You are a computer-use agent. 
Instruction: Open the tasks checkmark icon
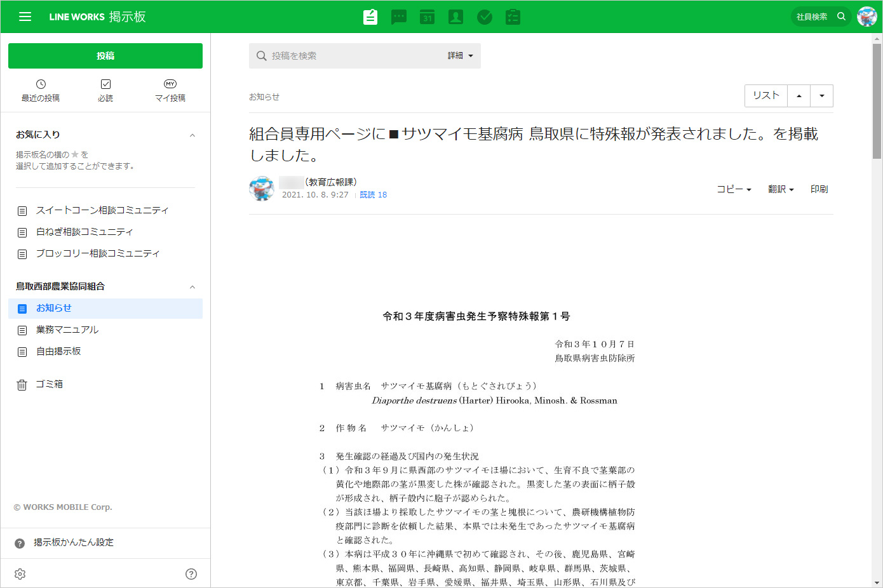pyautogui.click(x=485, y=17)
